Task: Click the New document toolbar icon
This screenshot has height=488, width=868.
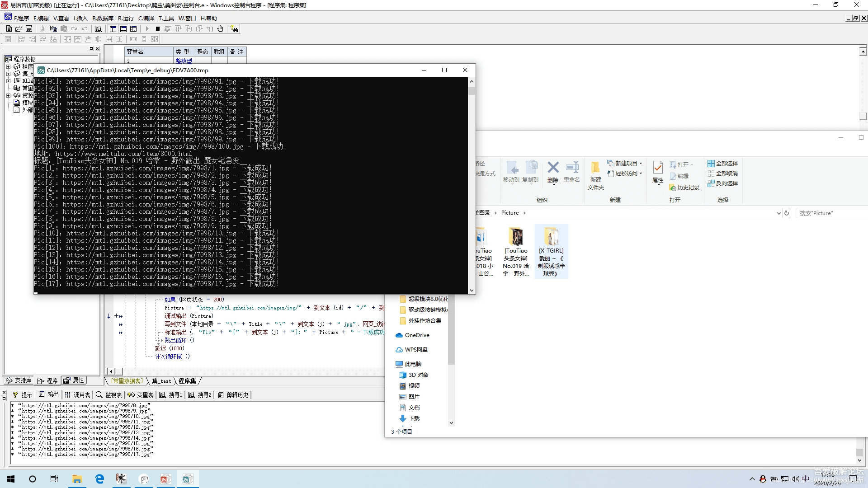Action: tap(9, 29)
